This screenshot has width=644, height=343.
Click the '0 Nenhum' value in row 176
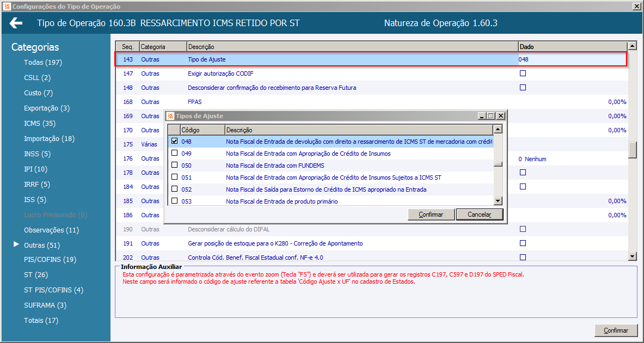tap(532, 159)
